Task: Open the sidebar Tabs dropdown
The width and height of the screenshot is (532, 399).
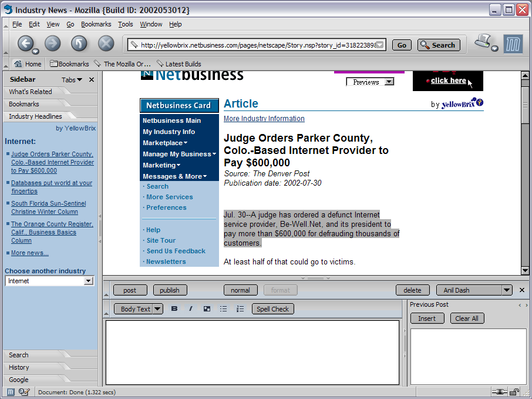Action: click(x=72, y=80)
